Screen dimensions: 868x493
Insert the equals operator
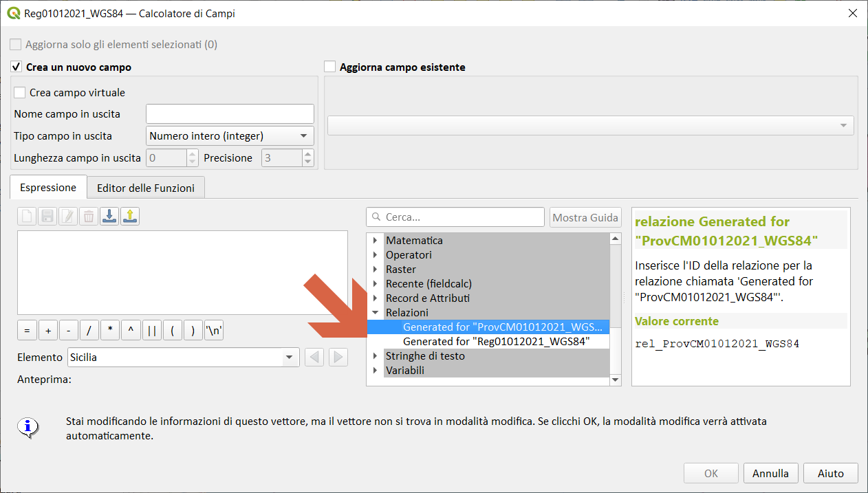point(27,331)
